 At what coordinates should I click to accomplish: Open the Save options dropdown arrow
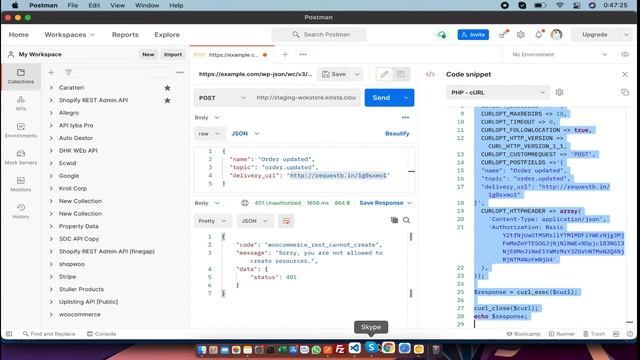tap(357, 74)
